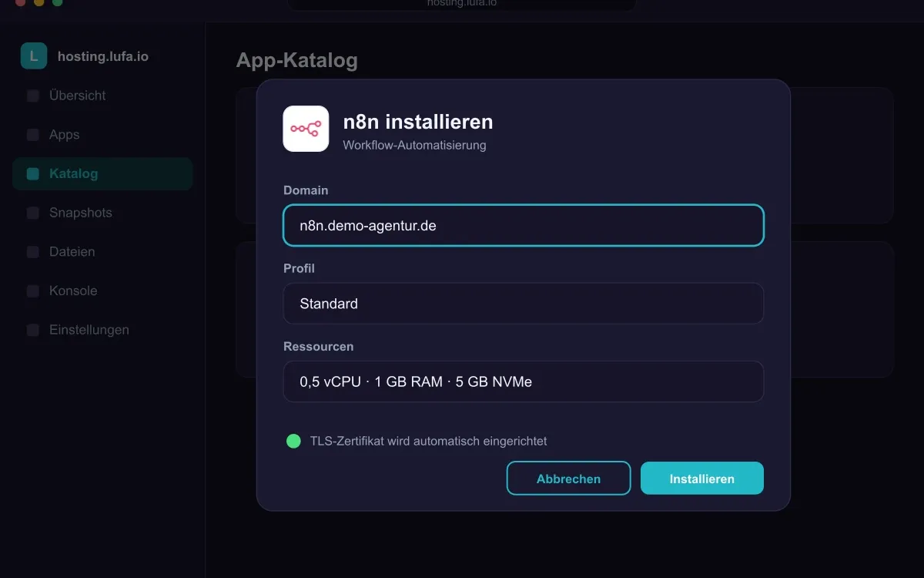The height and width of the screenshot is (578, 924).
Task: Focus the Domain input field
Action: (524, 226)
